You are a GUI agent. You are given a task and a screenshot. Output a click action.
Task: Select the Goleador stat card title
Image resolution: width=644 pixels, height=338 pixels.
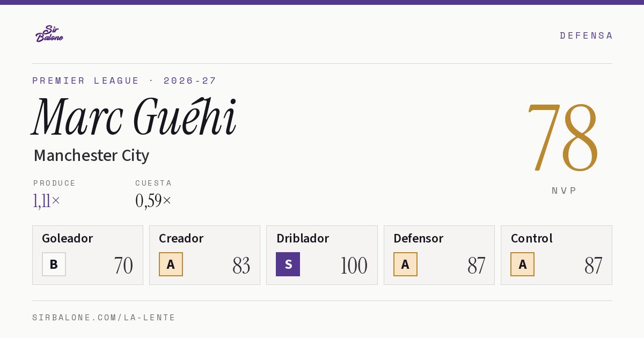pos(68,238)
